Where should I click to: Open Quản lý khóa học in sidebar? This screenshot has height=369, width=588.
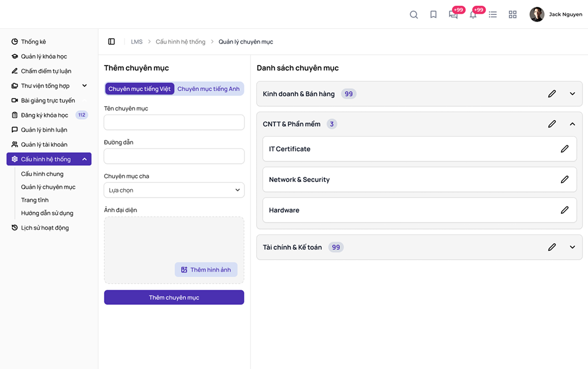tap(44, 57)
